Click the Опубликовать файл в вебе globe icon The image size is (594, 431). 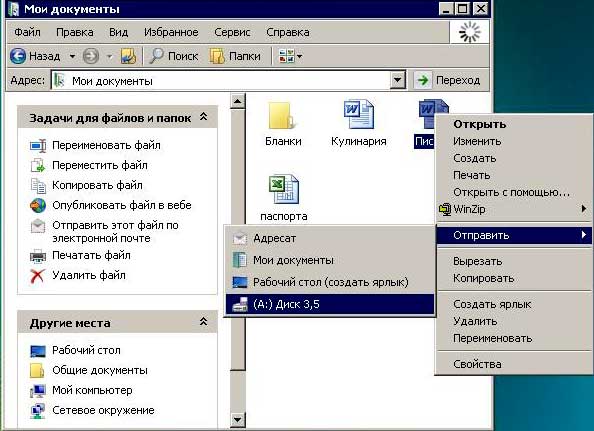pyautogui.click(x=38, y=206)
